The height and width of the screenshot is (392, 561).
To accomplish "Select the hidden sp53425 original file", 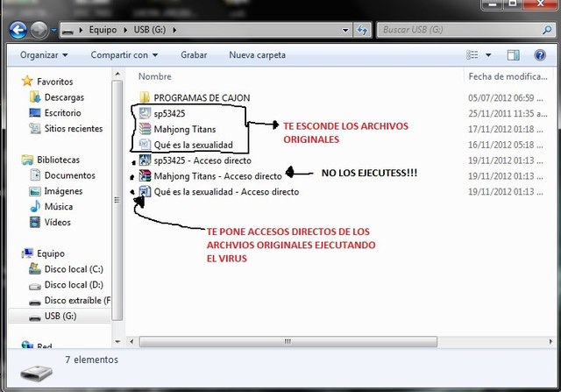I will pyautogui.click(x=169, y=113).
